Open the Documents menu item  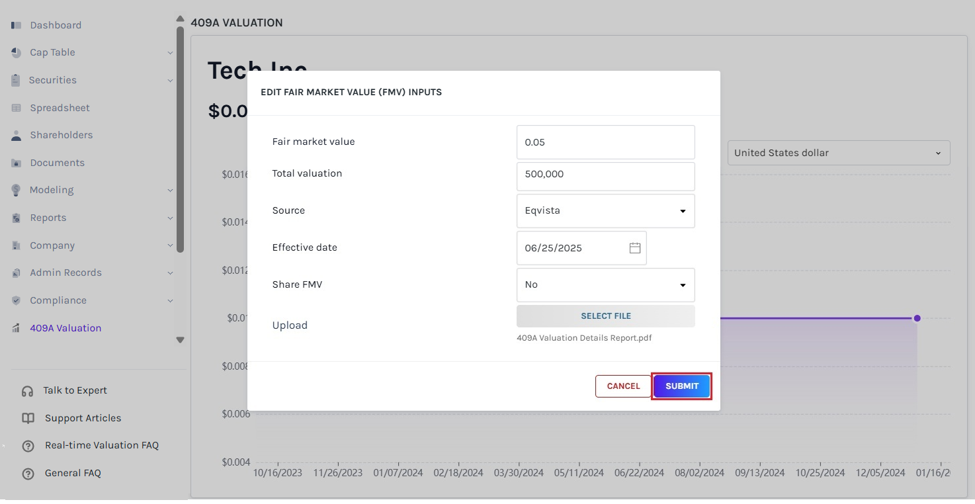click(57, 163)
